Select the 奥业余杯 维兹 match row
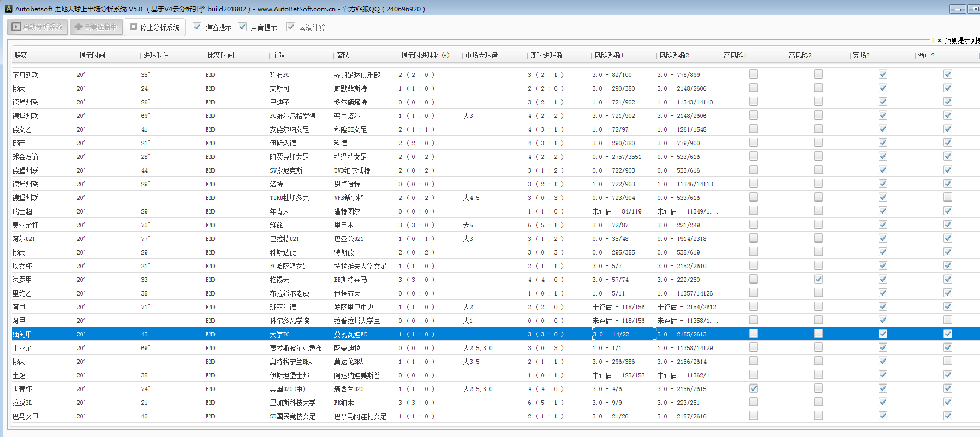This screenshot has height=437, width=980. click(x=277, y=225)
